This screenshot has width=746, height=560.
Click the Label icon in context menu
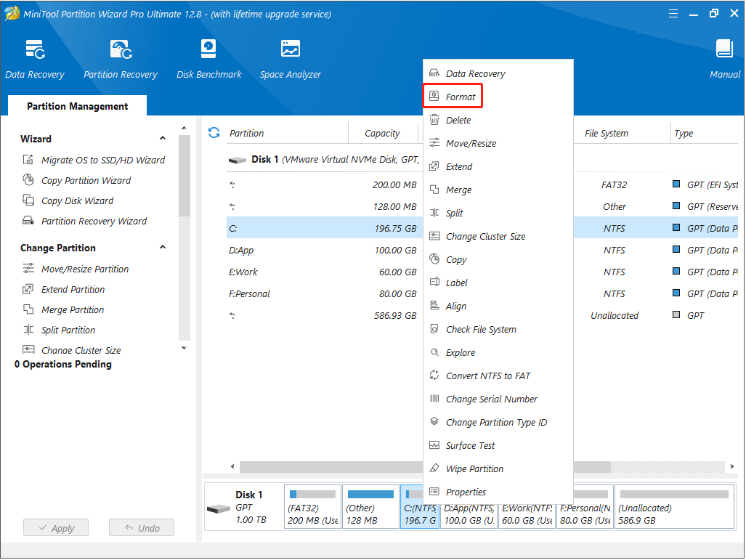434,282
